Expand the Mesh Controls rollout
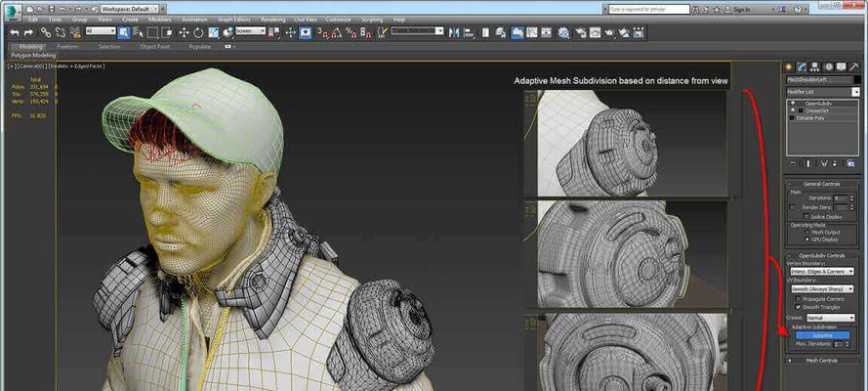 (821, 361)
